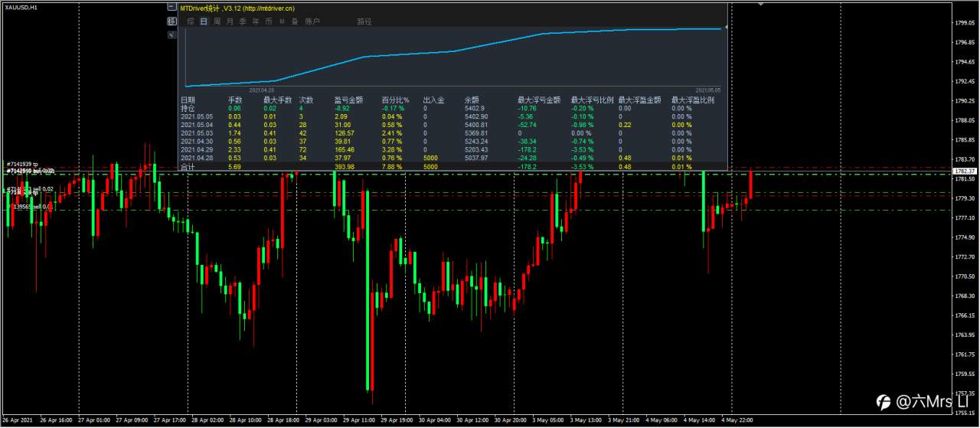Click the 最大浮亏金额 column header
The width and height of the screenshot is (980, 428).
[x=539, y=100]
